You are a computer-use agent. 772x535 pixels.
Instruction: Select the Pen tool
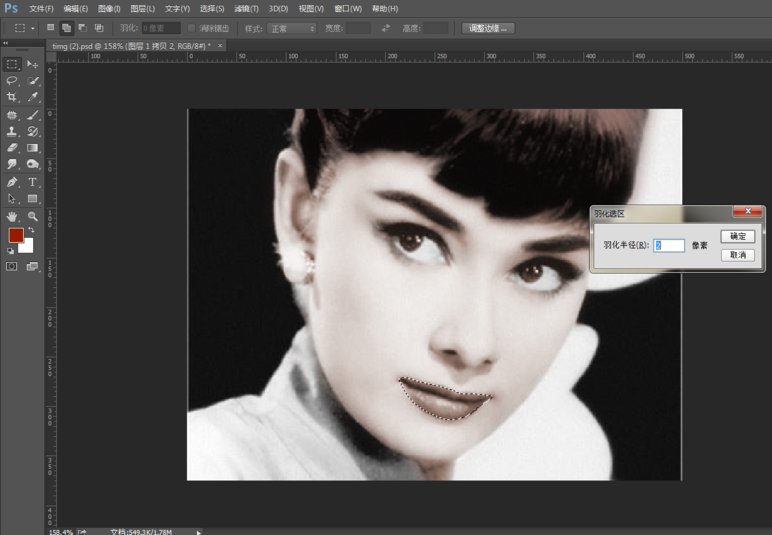(12, 182)
